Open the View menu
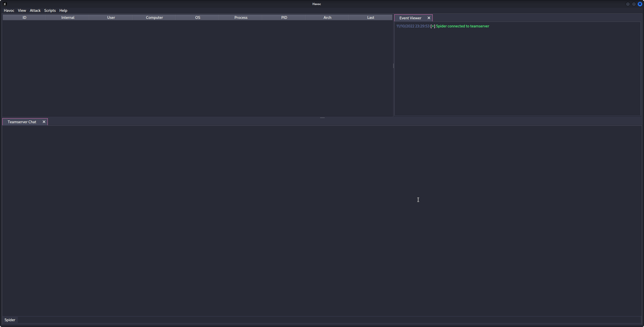This screenshot has height=327, width=644. pos(22,10)
